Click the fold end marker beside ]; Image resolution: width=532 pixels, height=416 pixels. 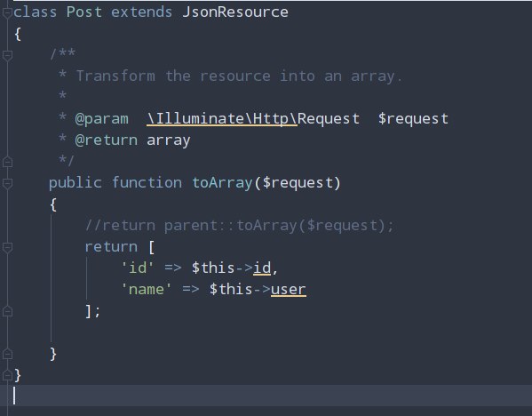click(x=7, y=311)
